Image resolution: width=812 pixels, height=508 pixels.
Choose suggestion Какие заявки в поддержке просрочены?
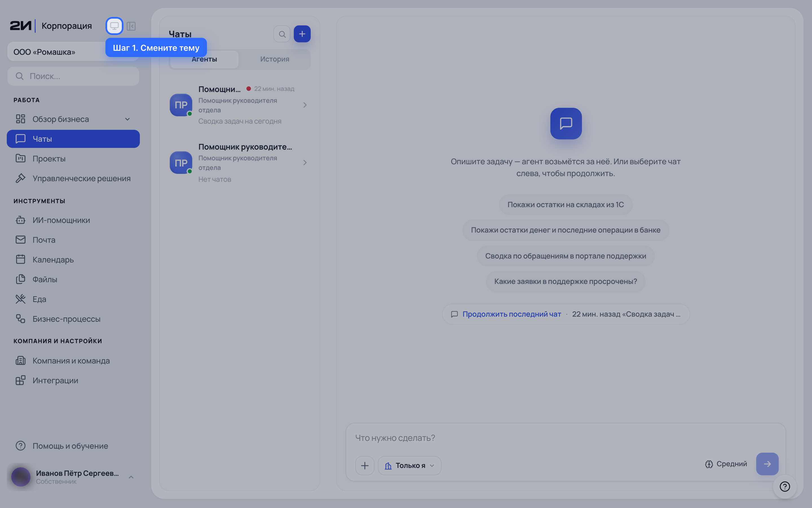566,282
